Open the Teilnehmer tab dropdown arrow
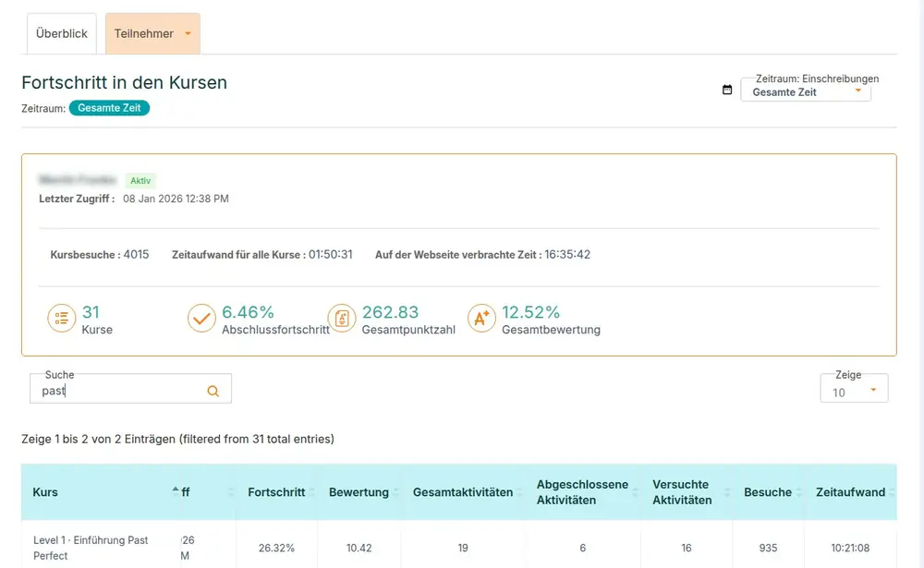 [x=188, y=34]
